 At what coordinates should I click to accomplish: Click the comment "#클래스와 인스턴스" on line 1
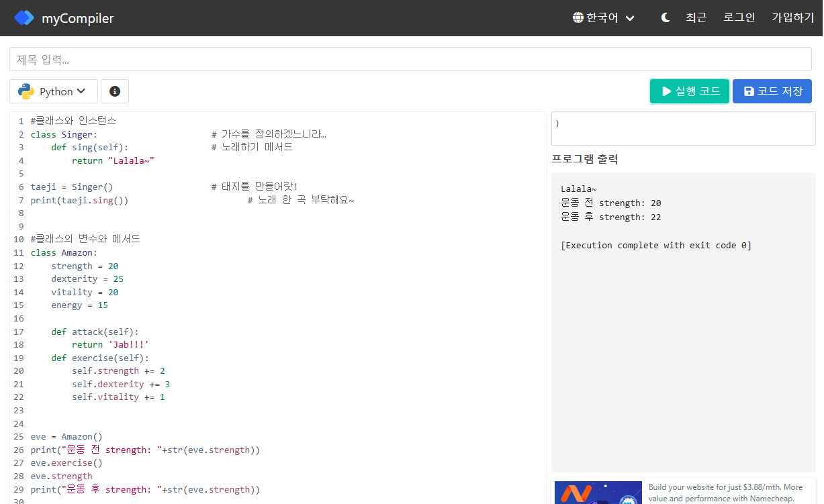[73, 121]
